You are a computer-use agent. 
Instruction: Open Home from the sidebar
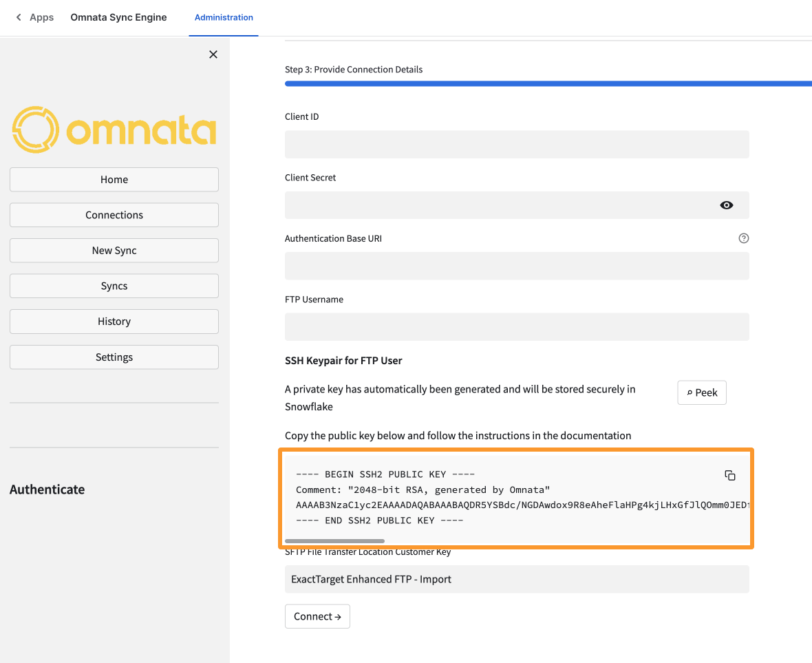(114, 180)
